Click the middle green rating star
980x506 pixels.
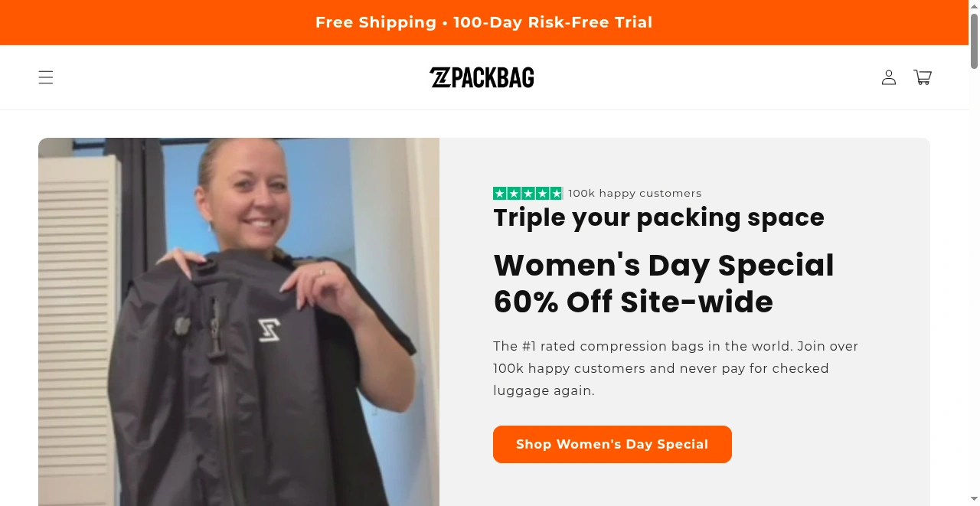pyautogui.click(x=528, y=194)
